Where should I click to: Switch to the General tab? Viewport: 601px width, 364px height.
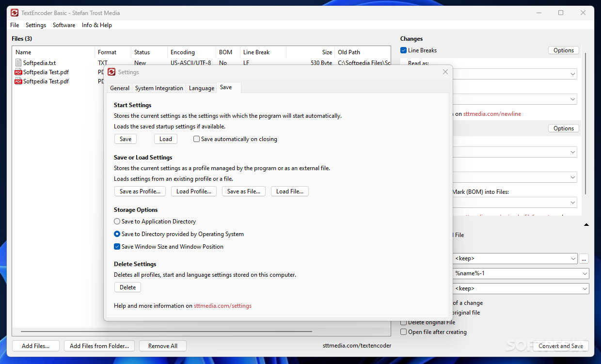point(120,88)
